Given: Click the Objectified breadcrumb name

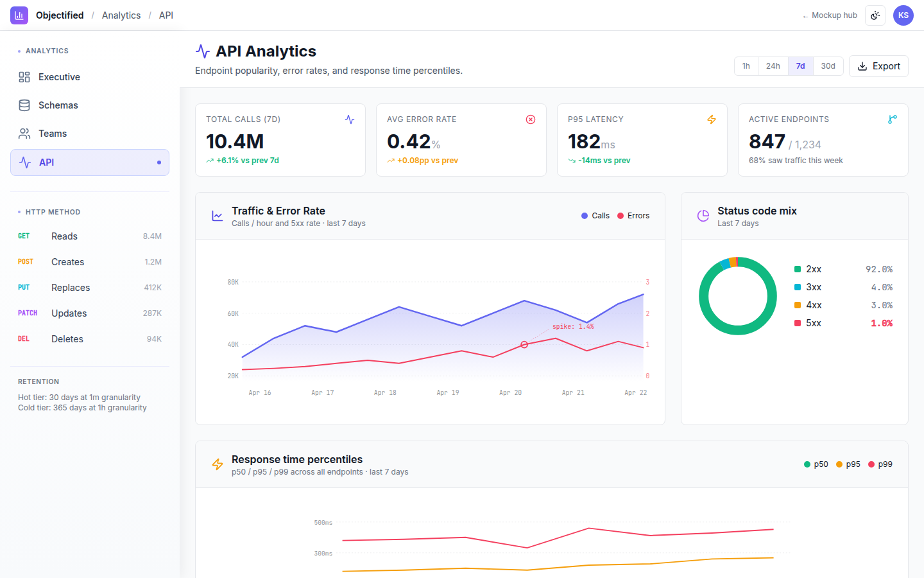Looking at the screenshot, I should (x=60, y=15).
